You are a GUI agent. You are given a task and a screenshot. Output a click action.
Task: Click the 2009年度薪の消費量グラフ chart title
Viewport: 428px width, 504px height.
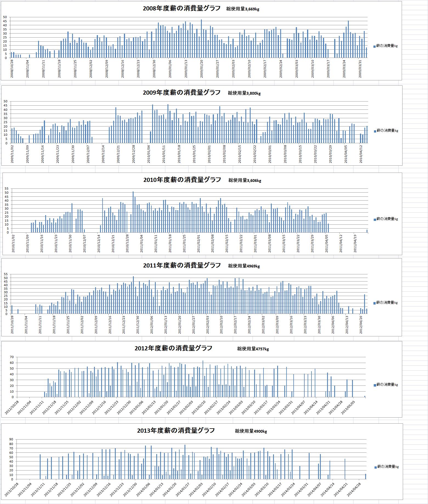(x=182, y=92)
